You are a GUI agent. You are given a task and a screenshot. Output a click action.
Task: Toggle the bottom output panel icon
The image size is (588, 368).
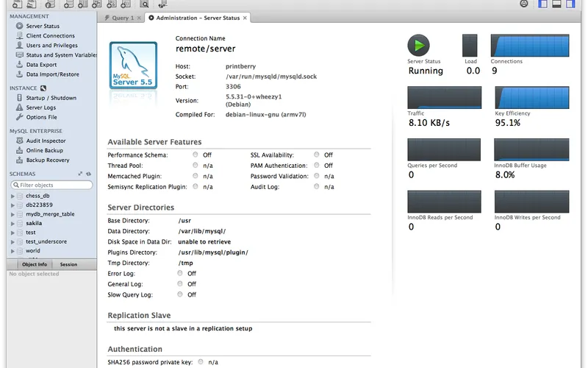[x=556, y=4]
